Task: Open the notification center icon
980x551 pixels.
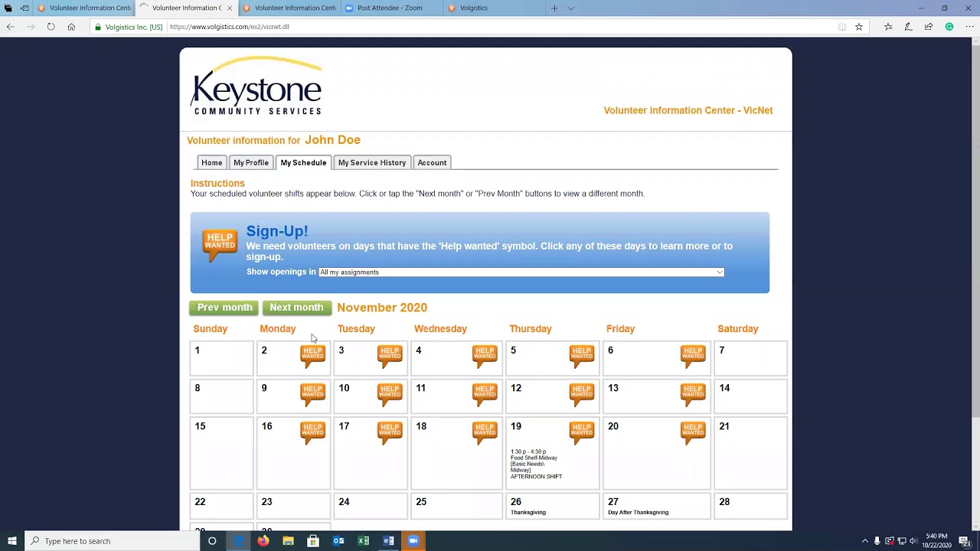Action: coord(965,541)
